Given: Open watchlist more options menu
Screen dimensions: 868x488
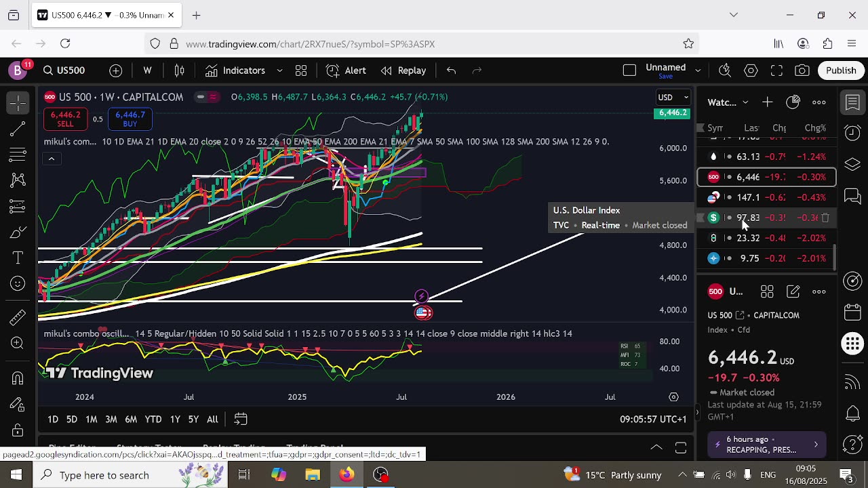Looking at the screenshot, I should 819,102.
